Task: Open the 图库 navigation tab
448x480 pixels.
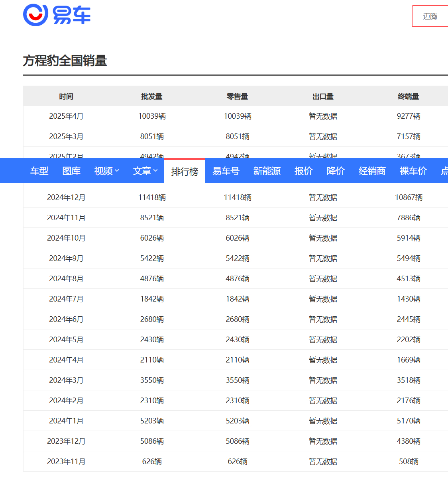Action: 71,171
